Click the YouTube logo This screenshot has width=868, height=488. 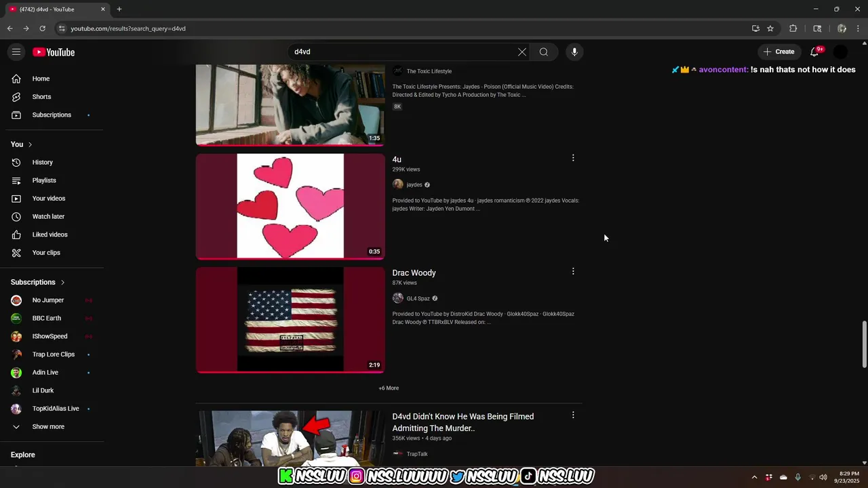pyautogui.click(x=54, y=52)
